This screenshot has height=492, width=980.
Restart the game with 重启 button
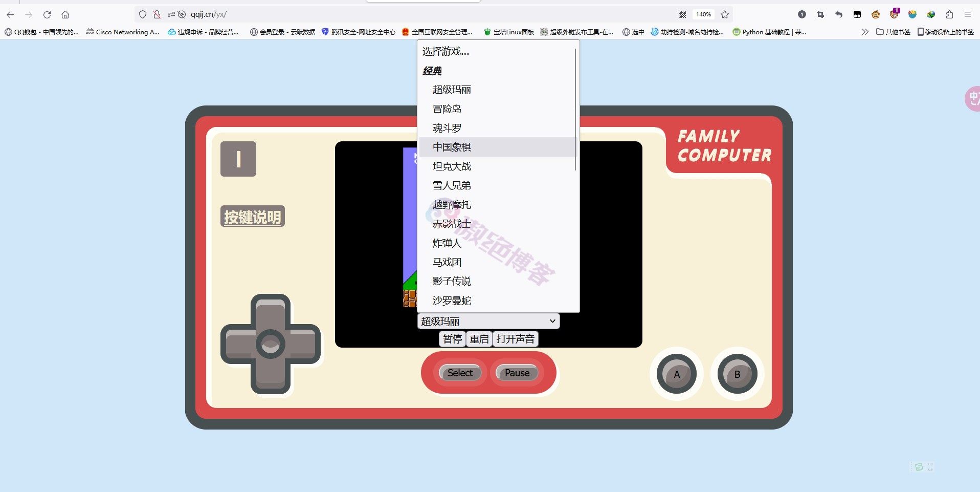479,339
